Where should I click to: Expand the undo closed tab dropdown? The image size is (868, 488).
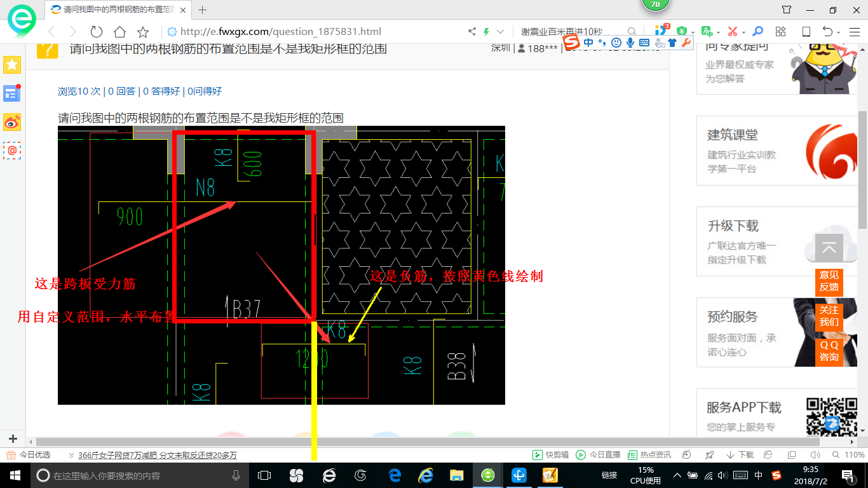839,32
